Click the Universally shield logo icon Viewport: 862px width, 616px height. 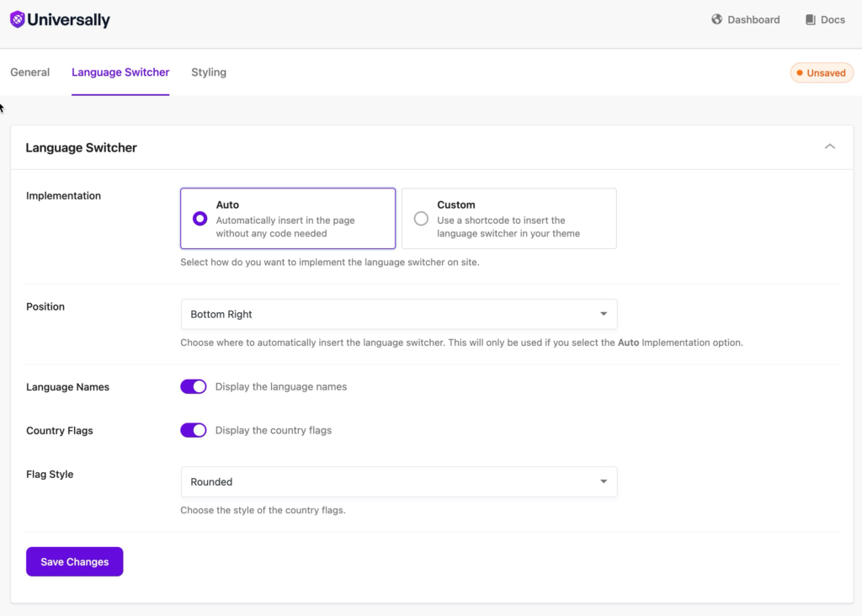click(17, 19)
